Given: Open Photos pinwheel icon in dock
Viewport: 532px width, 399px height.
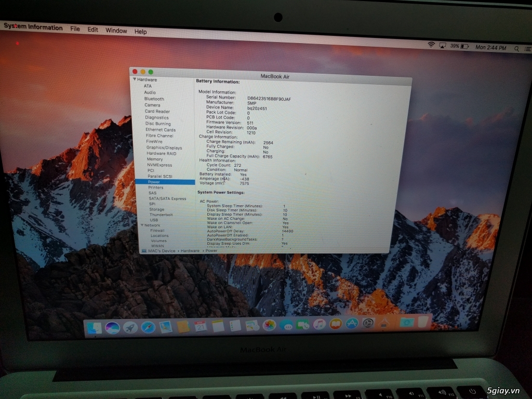Looking at the screenshot, I should pyautogui.click(x=269, y=325).
